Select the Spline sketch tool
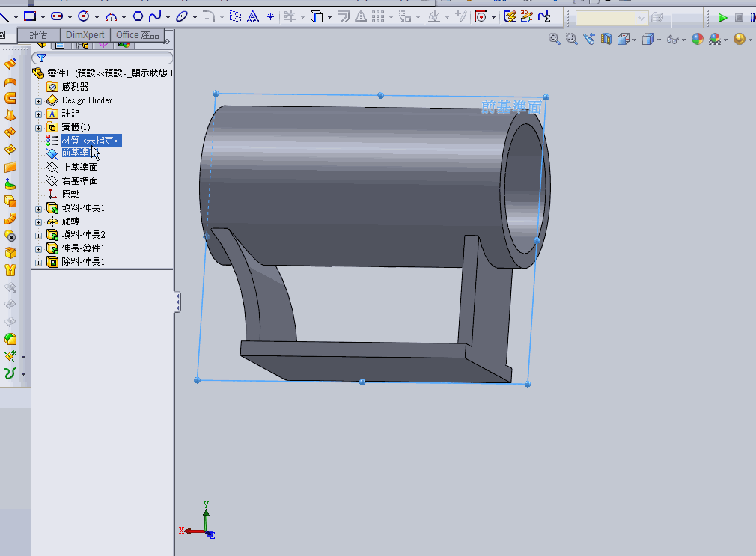Image resolution: width=756 pixels, height=556 pixels. pyautogui.click(x=155, y=17)
